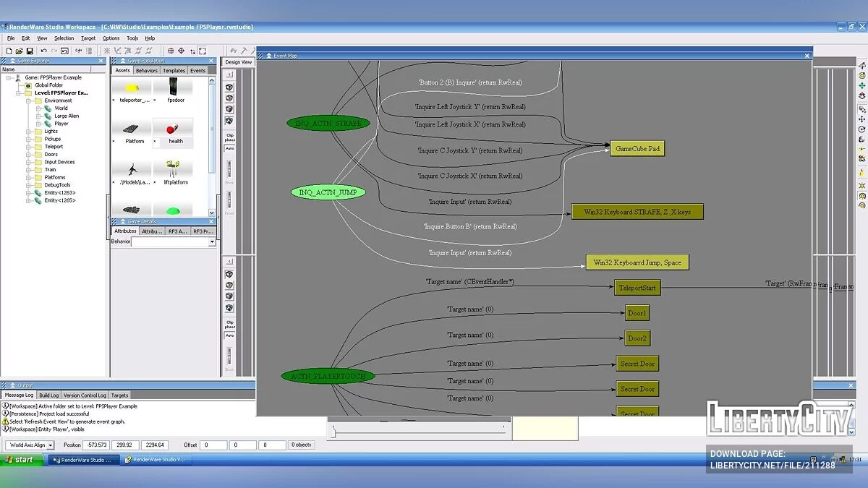The width and height of the screenshot is (868, 488).
Task: Click the New document toolbar icon
Action: (x=10, y=51)
